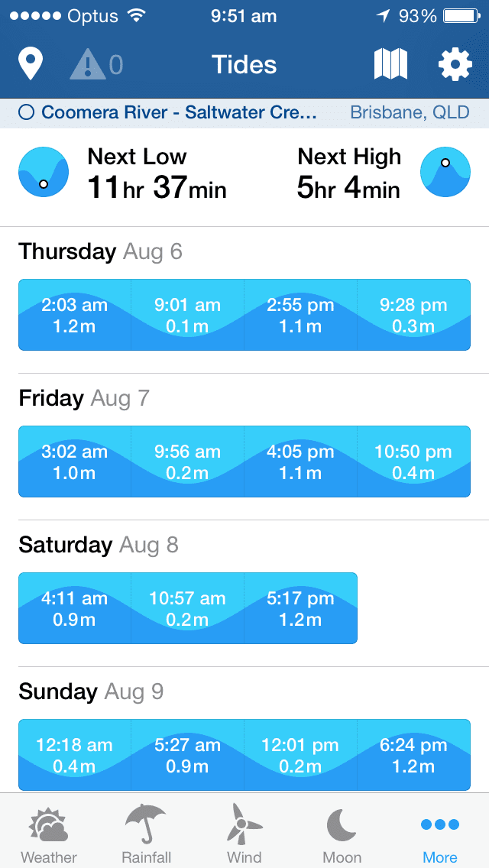The width and height of the screenshot is (489, 868).
Task: Open the settings gear
Action: pyautogui.click(x=455, y=64)
